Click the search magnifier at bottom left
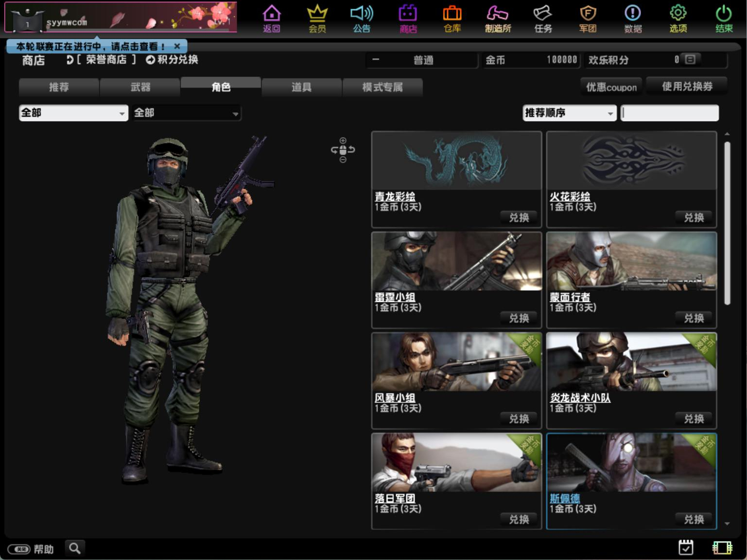The width and height of the screenshot is (747, 560). [74, 548]
